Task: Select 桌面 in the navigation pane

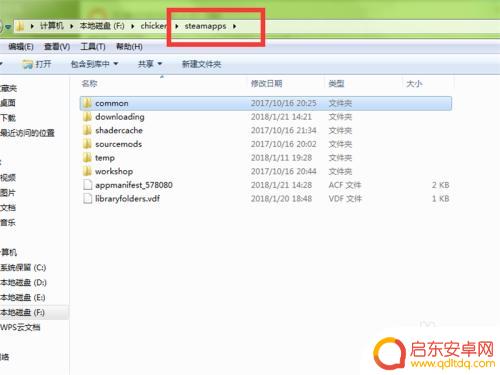Action: 8,103
